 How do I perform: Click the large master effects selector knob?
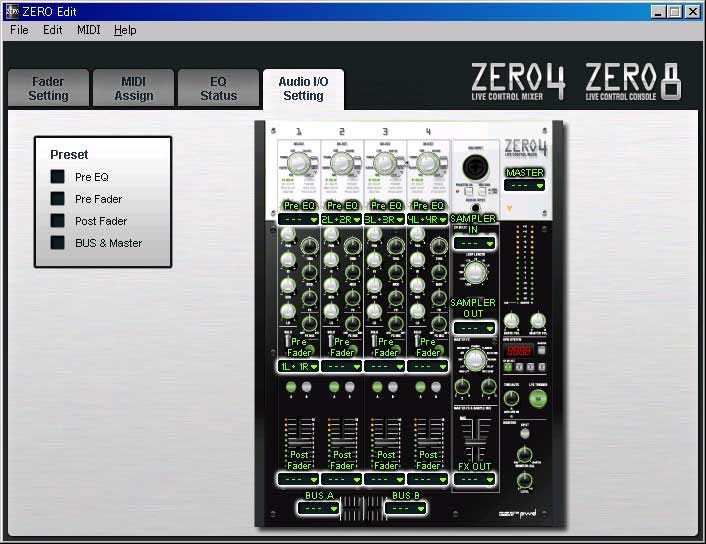coord(476,360)
